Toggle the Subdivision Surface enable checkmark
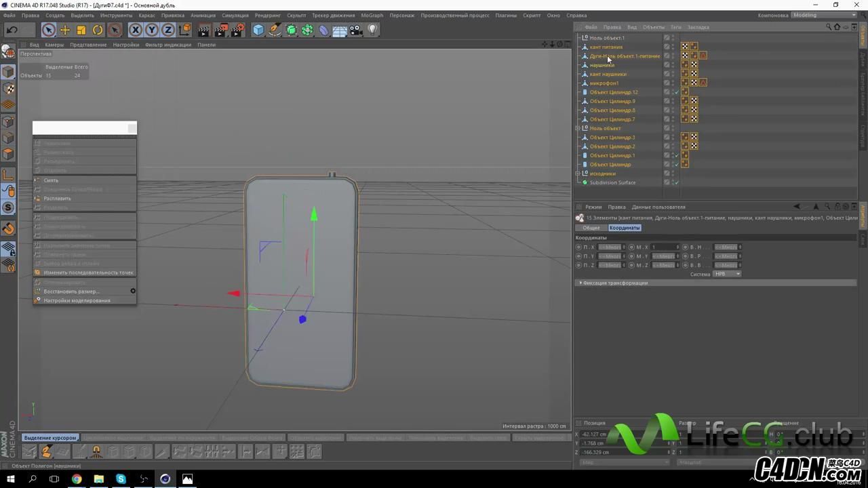868x488 pixels. 677,182
